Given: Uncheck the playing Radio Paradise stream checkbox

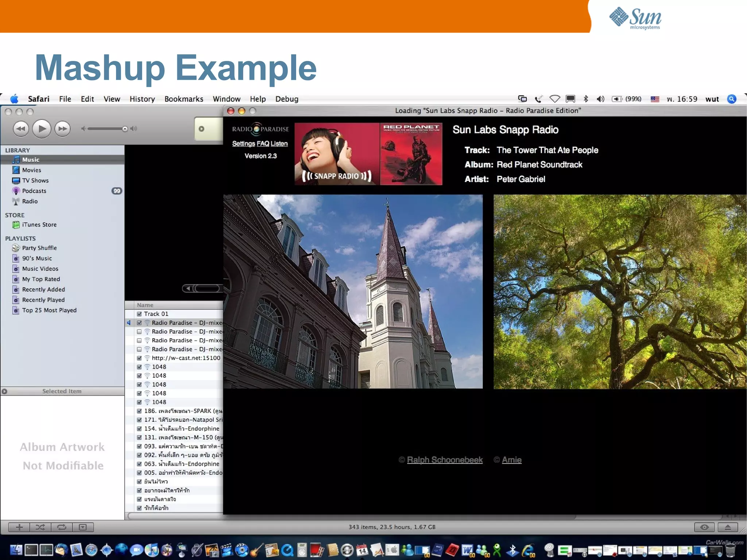Looking at the screenshot, I should point(139,323).
